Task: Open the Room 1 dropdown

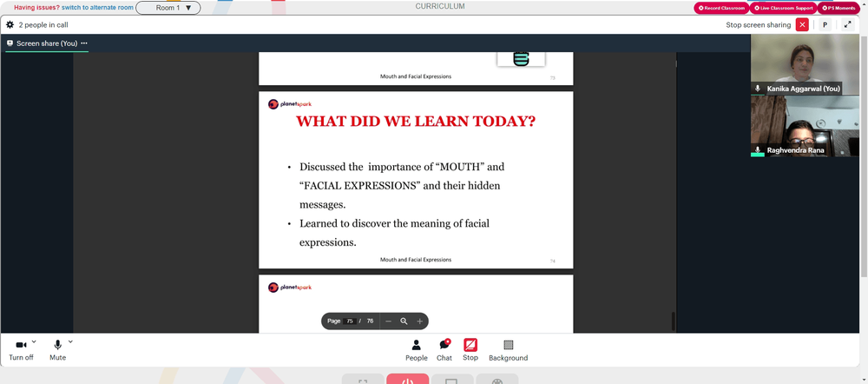Action: 168,8
